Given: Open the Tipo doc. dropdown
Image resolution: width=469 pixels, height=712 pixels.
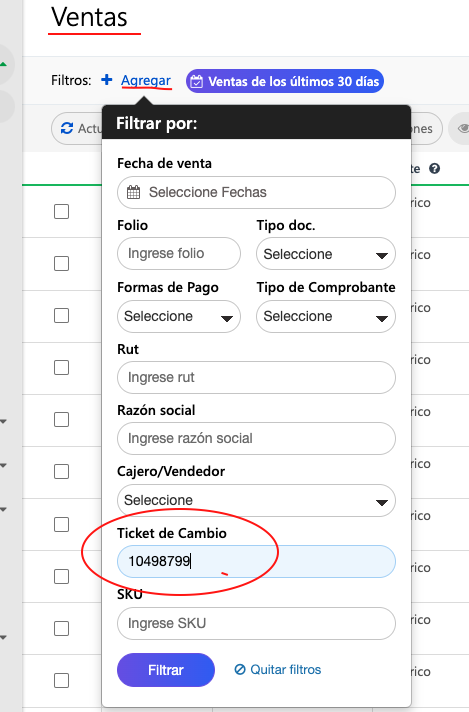Looking at the screenshot, I should [326, 254].
